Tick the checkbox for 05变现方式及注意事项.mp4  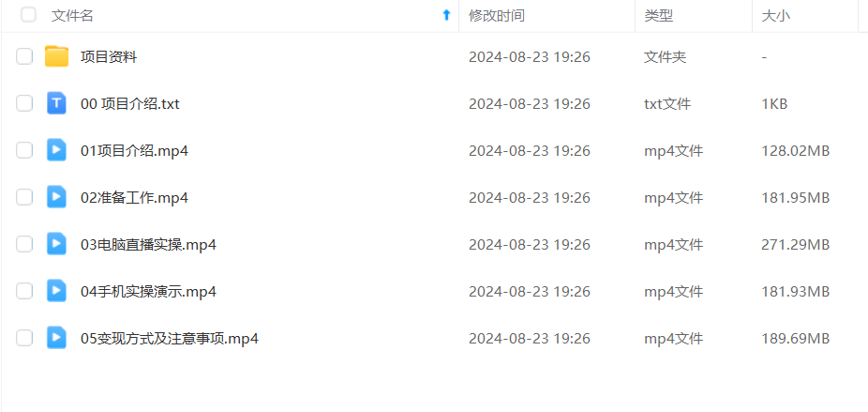24,338
